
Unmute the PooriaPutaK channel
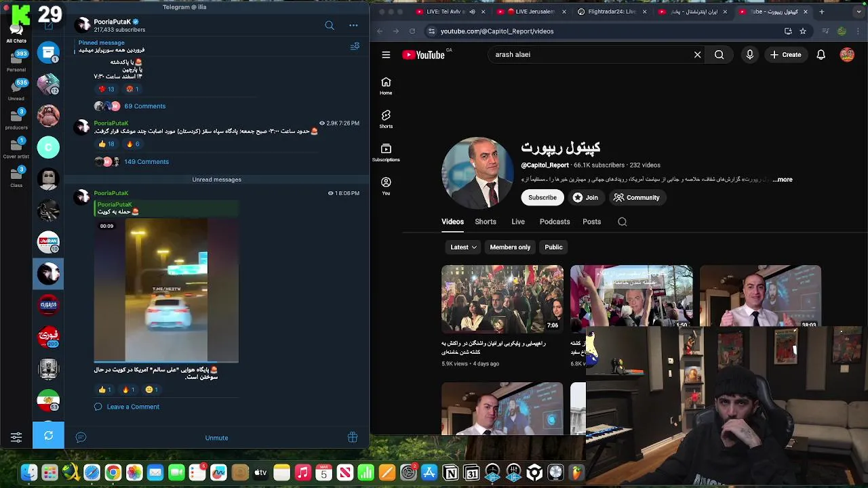coord(216,438)
